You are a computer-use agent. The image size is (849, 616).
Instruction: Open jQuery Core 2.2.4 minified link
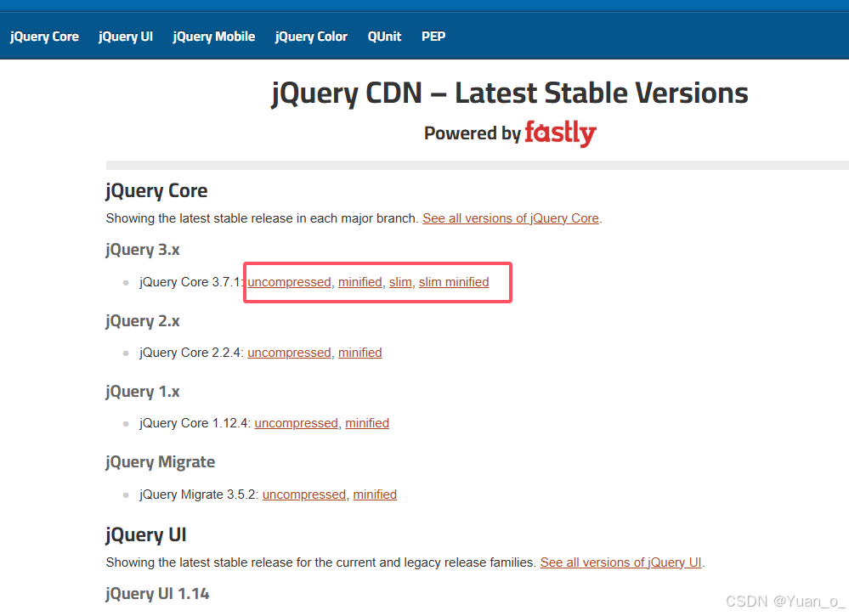360,353
